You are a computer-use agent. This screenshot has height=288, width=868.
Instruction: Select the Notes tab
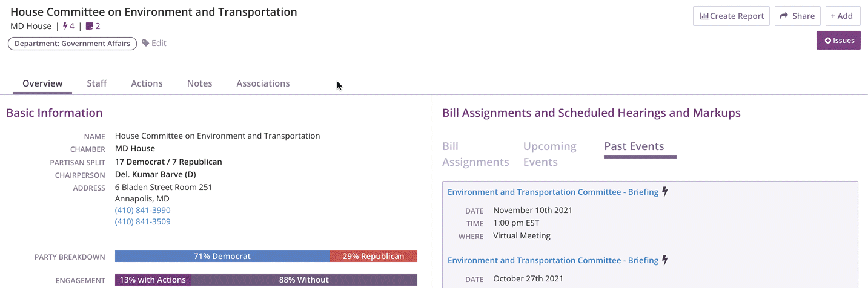(199, 83)
